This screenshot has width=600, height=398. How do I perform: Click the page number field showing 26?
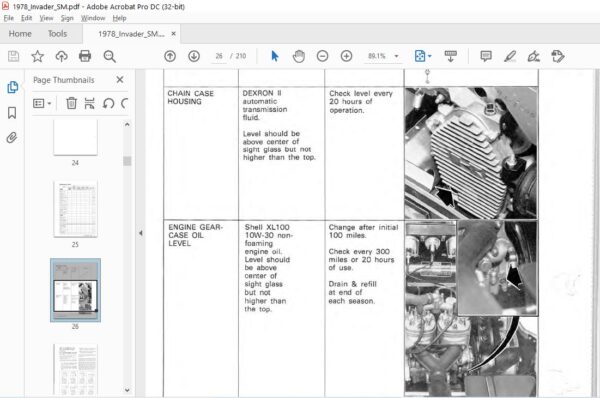pyautogui.click(x=219, y=56)
